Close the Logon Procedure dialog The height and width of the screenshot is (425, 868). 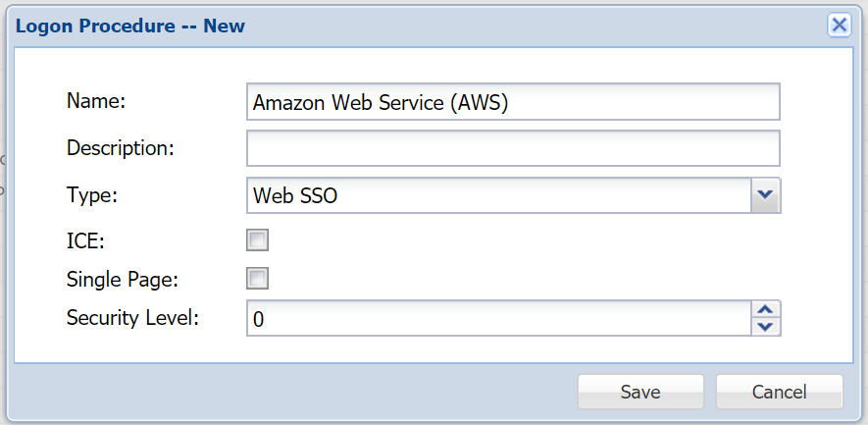[x=839, y=26]
